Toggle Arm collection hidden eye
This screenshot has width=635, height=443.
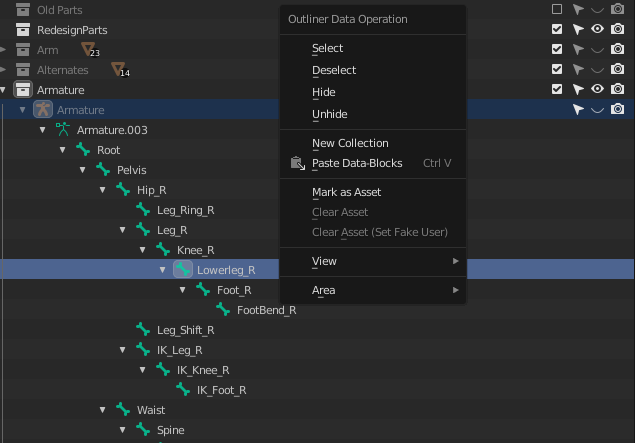point(597,50)
